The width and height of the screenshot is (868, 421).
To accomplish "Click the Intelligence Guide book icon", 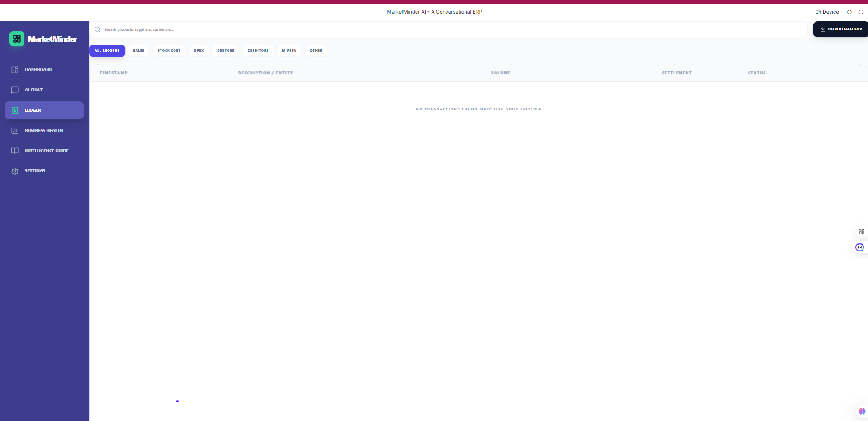I will coord(15,151).
